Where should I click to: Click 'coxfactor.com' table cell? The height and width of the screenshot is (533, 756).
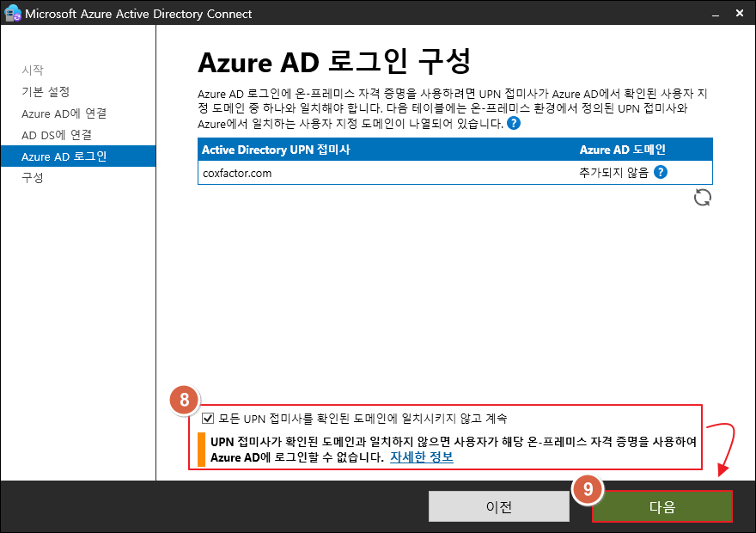tap(237, 173)
